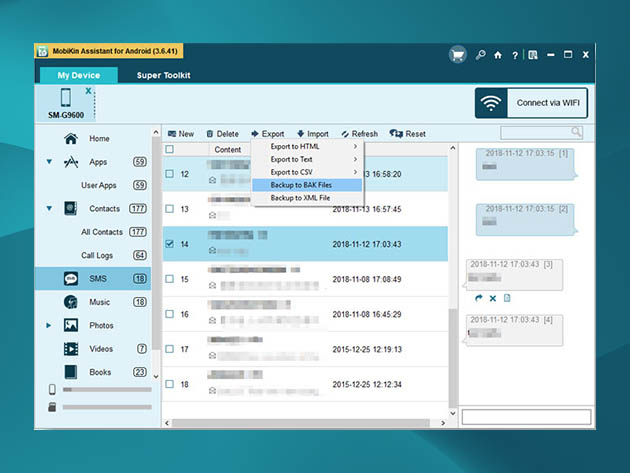The height and width of the screenshot is (473, 630).
Task: Click horizontal scroll right arrow
Action: [x=443, y=423]
